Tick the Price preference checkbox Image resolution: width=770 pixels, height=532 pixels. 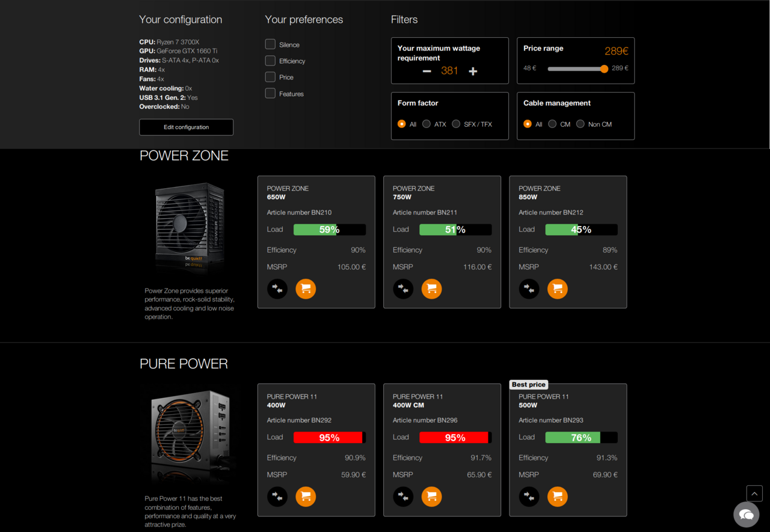coord(270,77)
